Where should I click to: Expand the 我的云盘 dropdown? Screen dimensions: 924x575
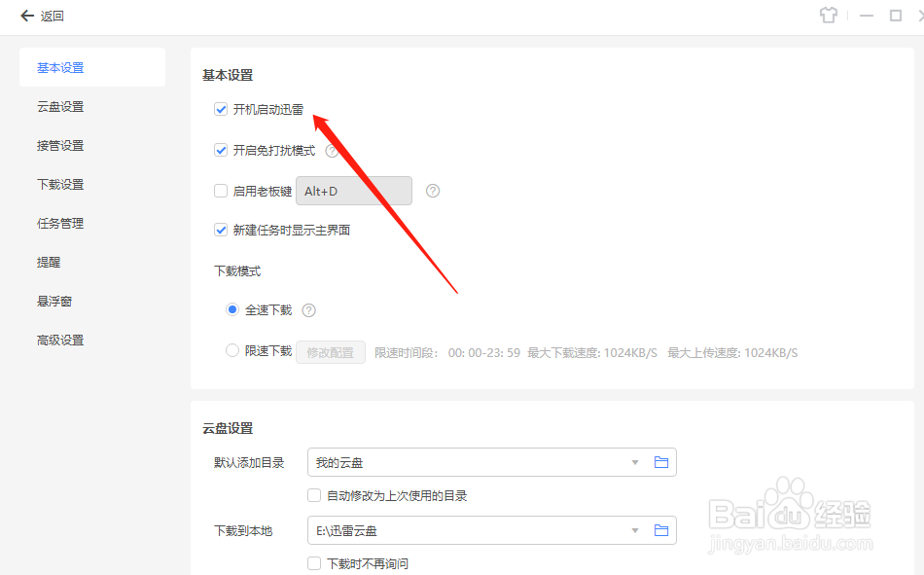point(634,462)
